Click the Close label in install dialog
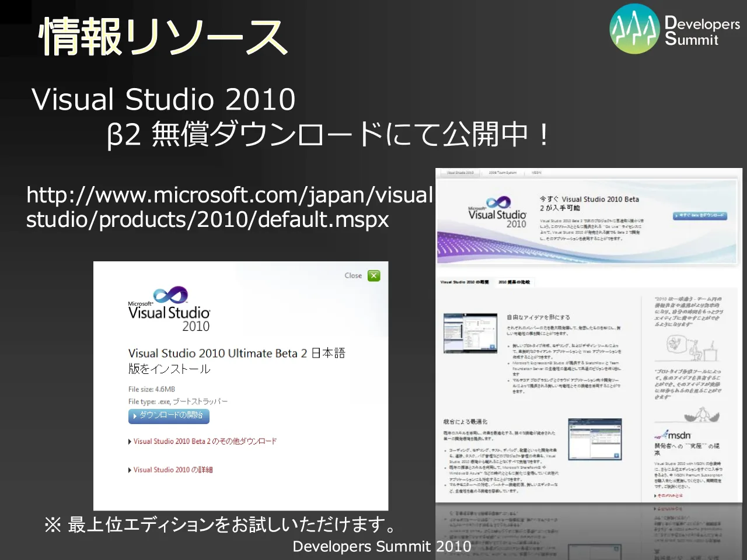This screenshot has width=747, height=560. [x=353, y=276]
